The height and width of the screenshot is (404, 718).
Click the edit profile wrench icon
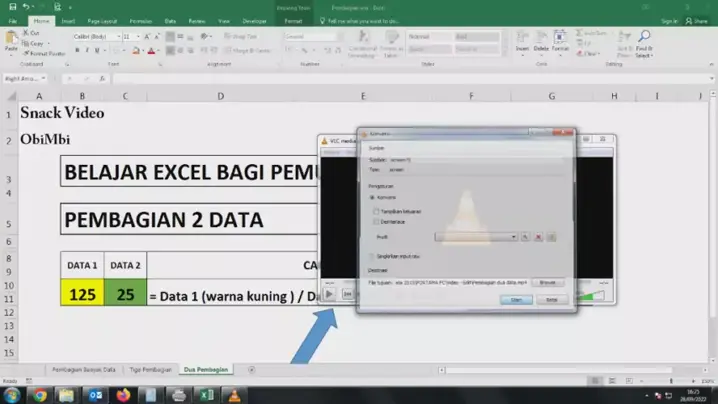click(x=526, y=237)
